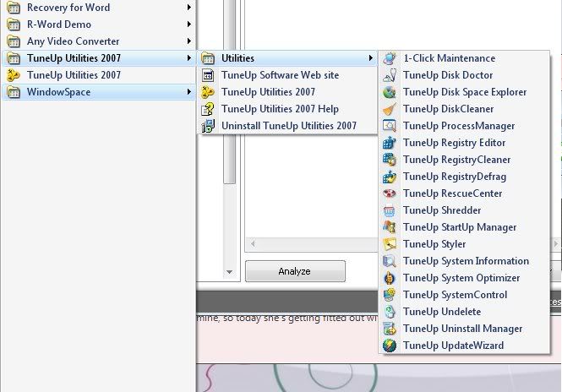Click the vertical scrollbar thumb

[x=229, y=158]
